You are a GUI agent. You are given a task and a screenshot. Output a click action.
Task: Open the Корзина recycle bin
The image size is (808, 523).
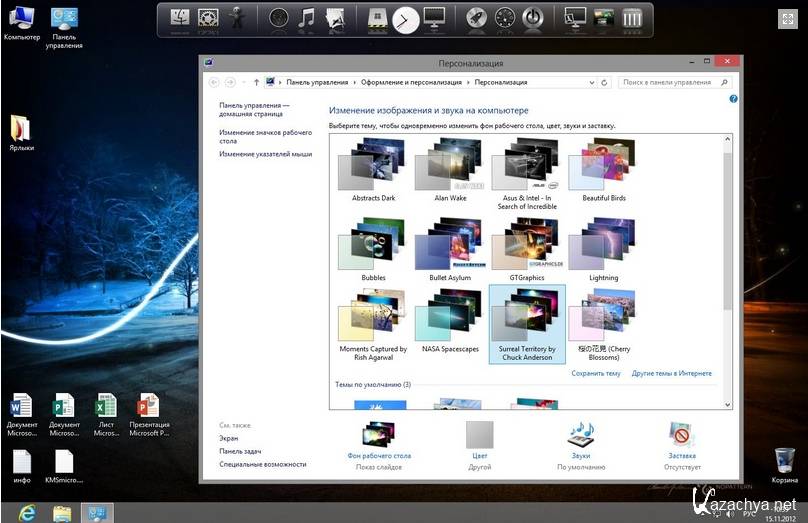pyautogui.click(x=785, y=460)
